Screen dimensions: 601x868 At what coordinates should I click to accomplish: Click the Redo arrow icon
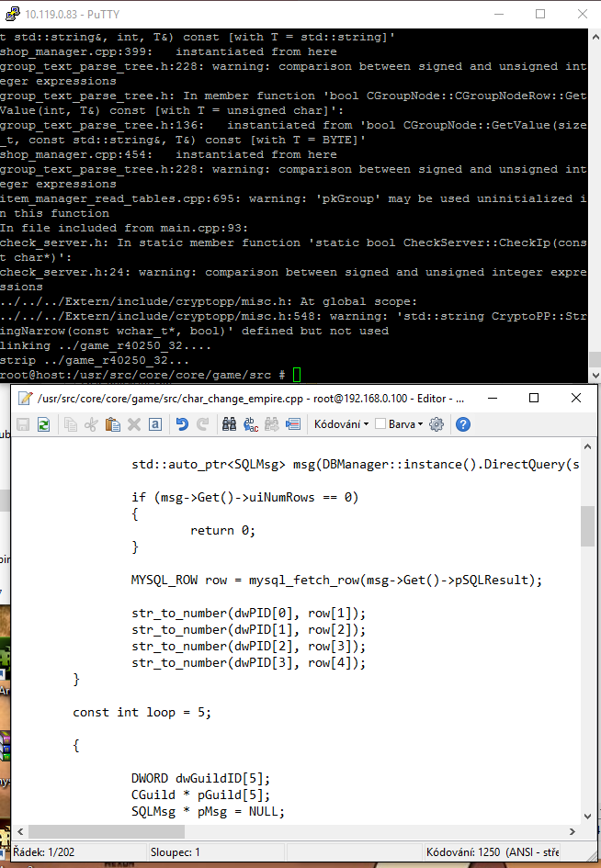(203, 424)
